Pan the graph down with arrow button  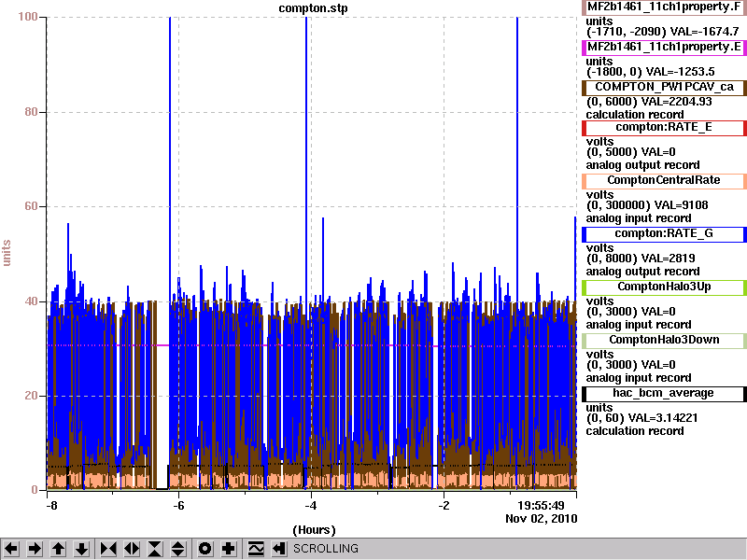click(x=81, y=549)
